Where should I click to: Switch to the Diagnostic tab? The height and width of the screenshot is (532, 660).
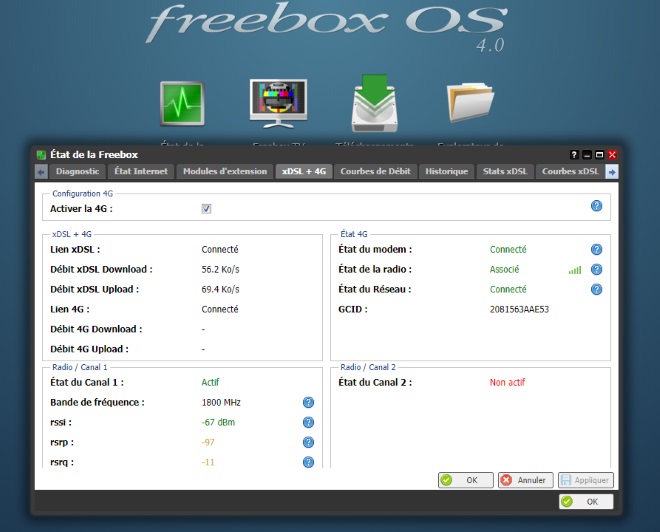(77, 172)
